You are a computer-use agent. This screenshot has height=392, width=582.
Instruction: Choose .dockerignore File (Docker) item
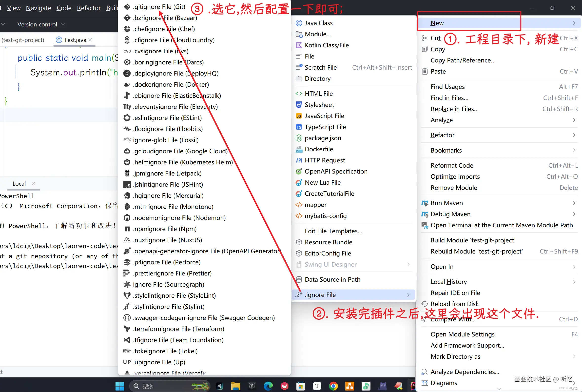click(171, 84)
